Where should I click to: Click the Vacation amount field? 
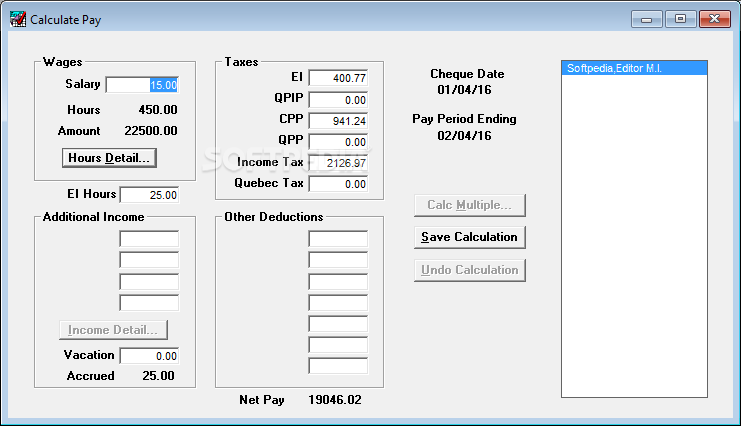coord(149,356)
